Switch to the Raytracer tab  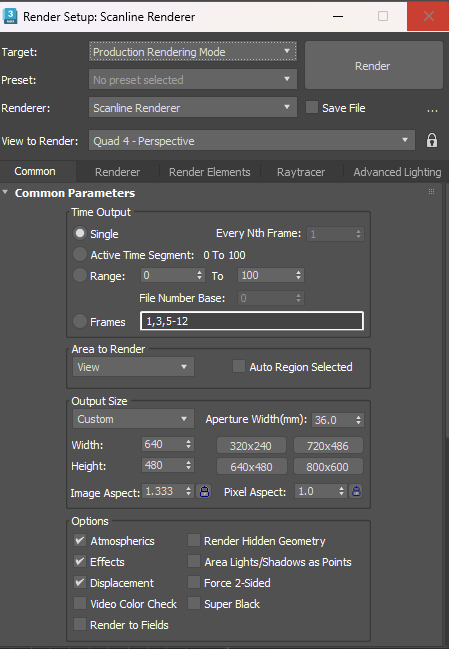tap(301, 172)
